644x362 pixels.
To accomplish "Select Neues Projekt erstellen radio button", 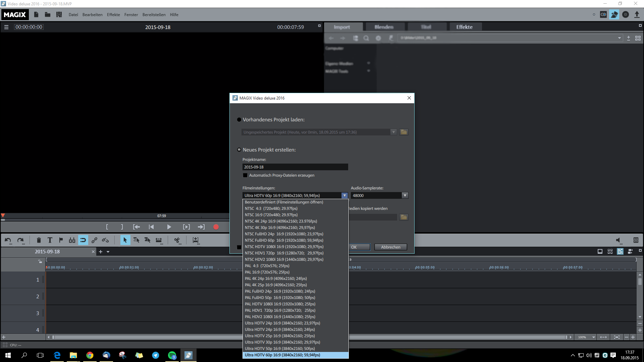I will (239, 150).
